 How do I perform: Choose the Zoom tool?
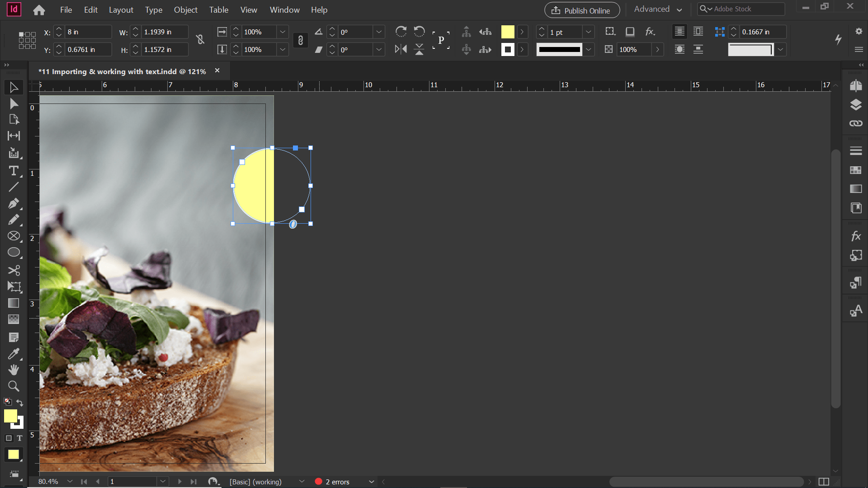(14, 386)
